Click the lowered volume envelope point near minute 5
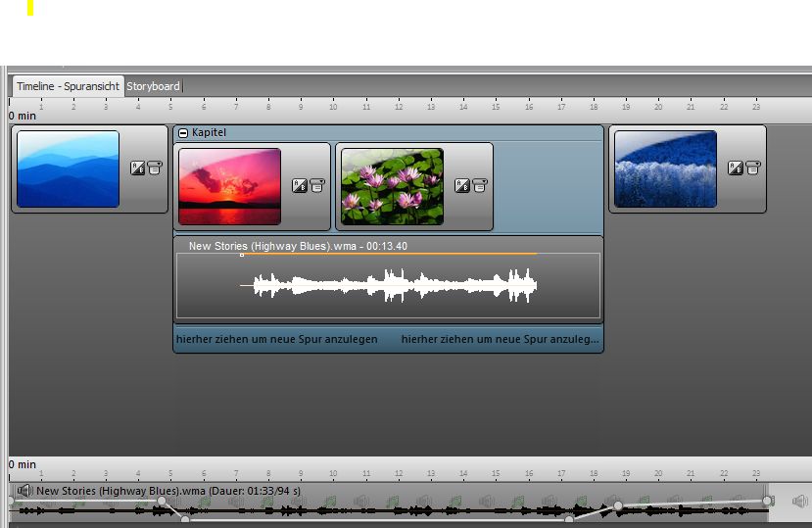812x528 pixels. 184,518
